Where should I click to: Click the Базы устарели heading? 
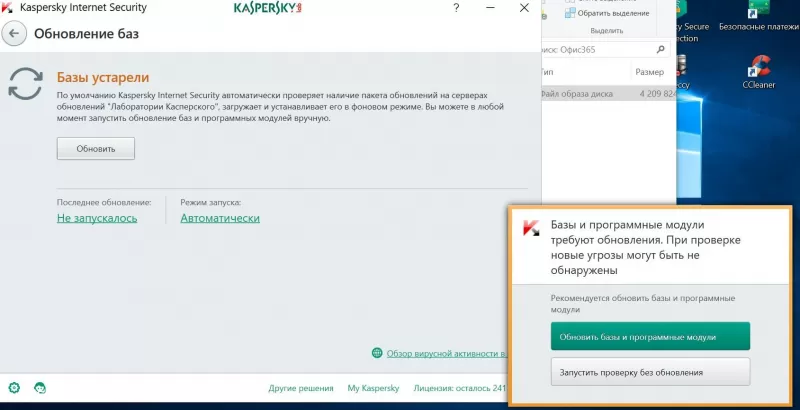point(103,78)
